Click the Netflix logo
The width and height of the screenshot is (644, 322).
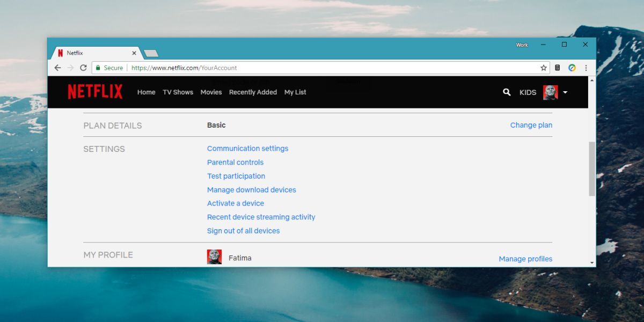95,92
